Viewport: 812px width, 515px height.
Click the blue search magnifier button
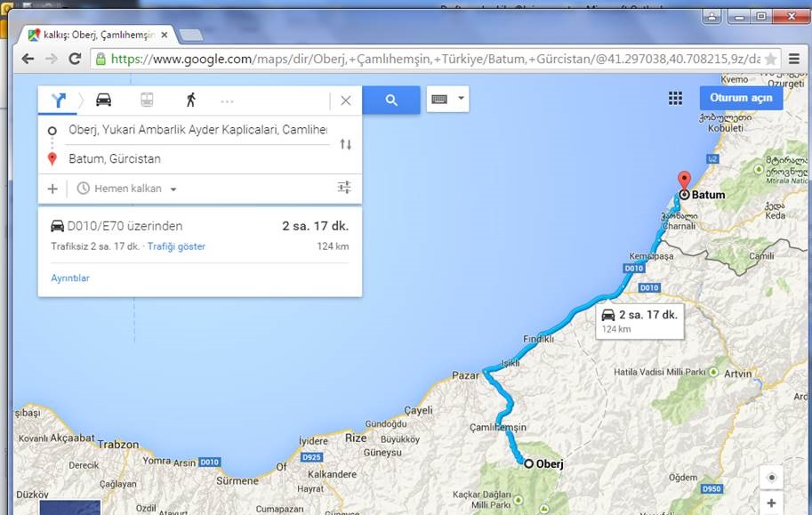tap(391, 100)
